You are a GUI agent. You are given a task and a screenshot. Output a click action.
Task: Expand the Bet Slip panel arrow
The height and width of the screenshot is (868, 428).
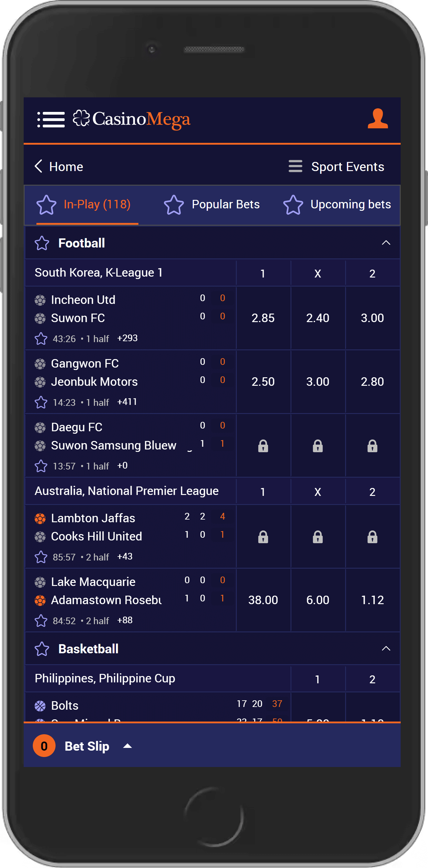tap(127, 746)
